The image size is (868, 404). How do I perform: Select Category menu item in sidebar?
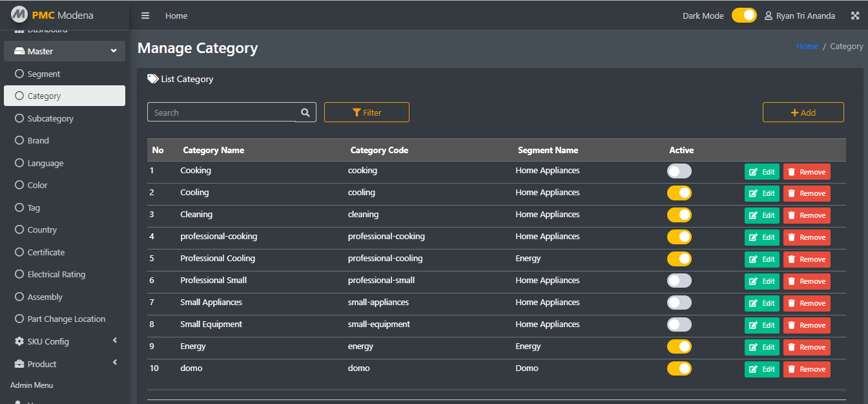(65, 96)
